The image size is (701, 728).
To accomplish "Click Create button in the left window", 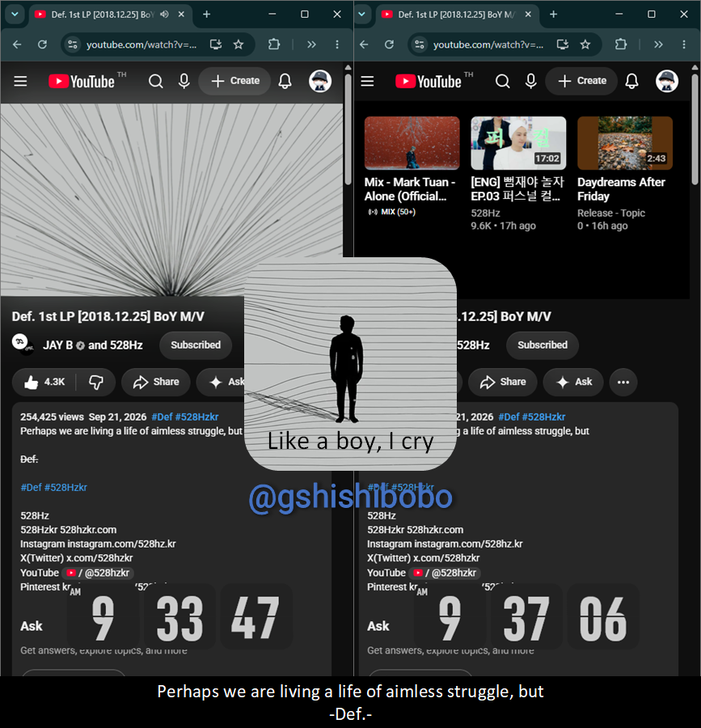I will pos(235,81).
